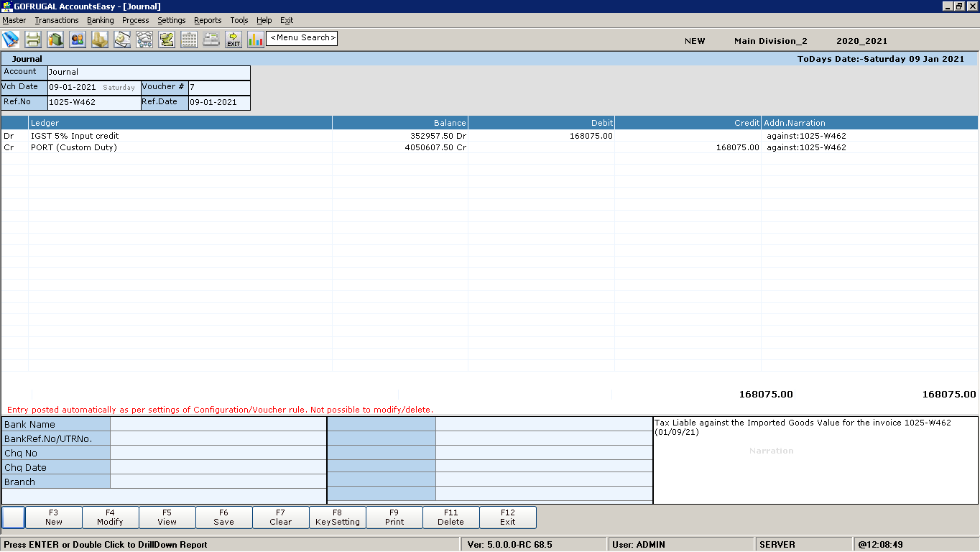
Task: Click the printer icon in the toolbar
Action: tap(33, 39)
